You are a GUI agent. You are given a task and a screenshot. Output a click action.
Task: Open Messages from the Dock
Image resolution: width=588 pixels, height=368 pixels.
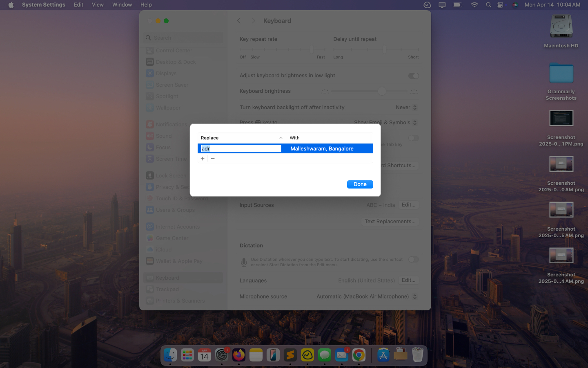click(x=324, y=355)
